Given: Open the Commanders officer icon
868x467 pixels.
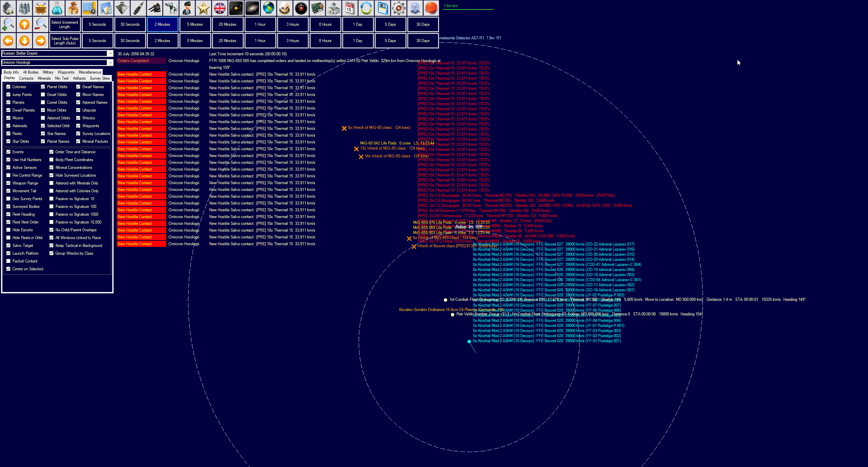Looking at the screenshot, I should 187,8.
